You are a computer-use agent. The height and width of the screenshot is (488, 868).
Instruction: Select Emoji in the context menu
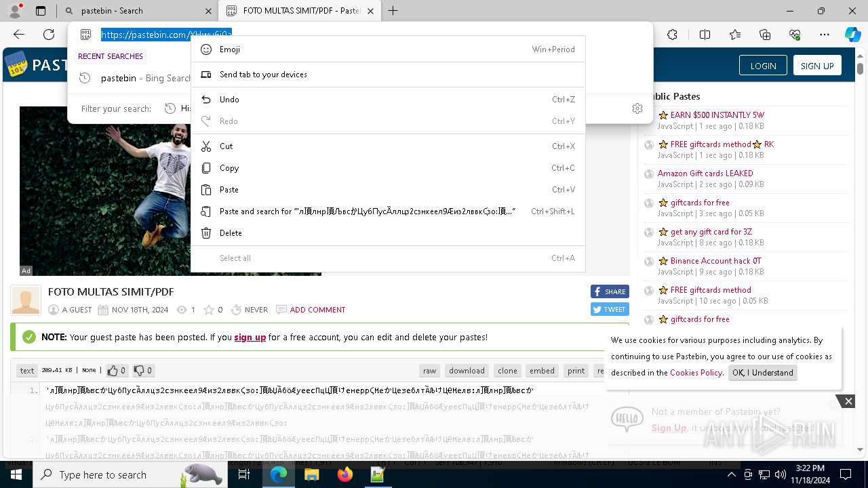click(x=388, y=49)
